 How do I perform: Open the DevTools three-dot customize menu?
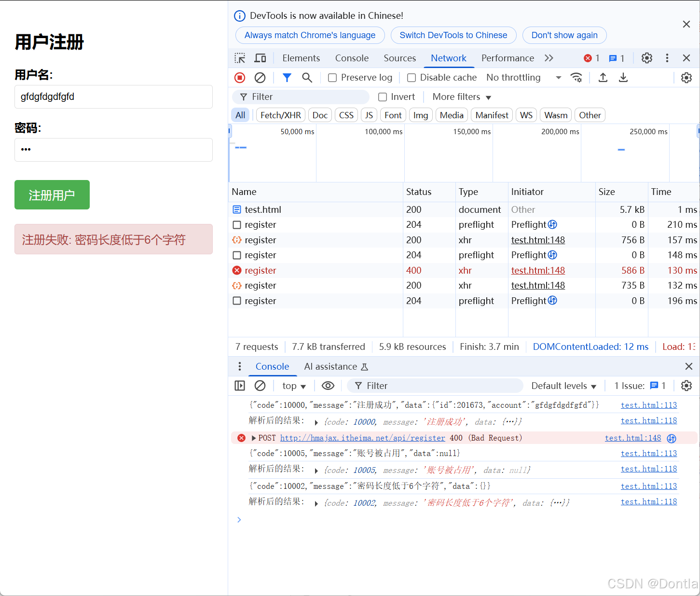667,58
